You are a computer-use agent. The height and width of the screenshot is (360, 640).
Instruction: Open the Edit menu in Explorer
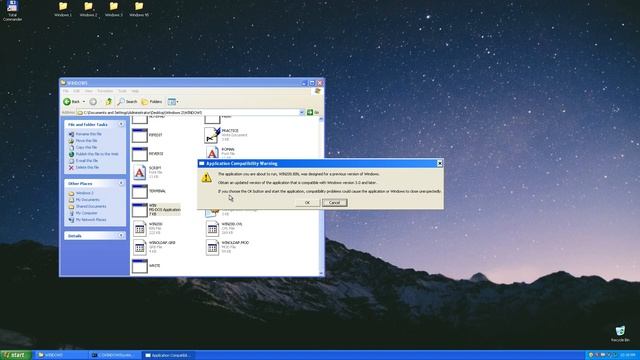[x=76, y=91]
